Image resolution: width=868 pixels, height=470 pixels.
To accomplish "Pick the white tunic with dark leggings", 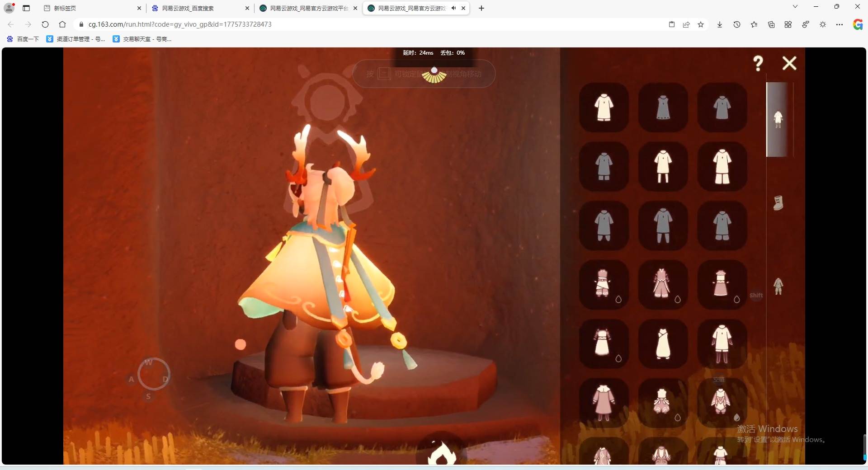I will 722,344.
